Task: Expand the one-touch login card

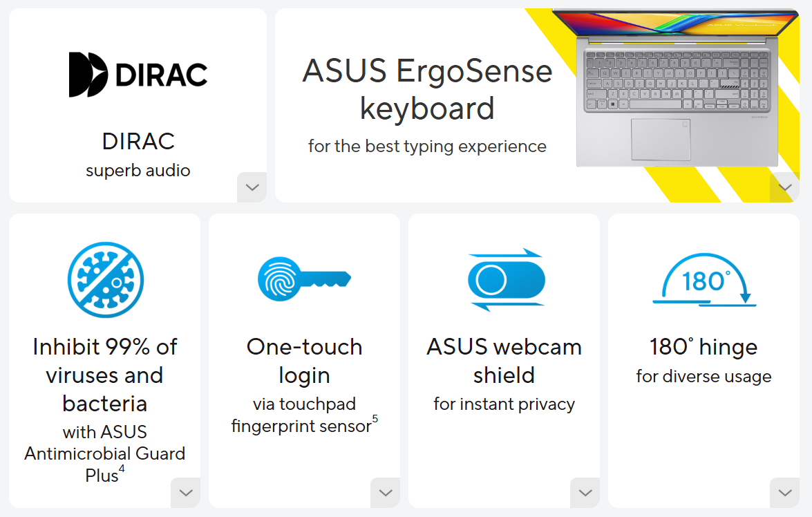Action: [x=385, y=493]
